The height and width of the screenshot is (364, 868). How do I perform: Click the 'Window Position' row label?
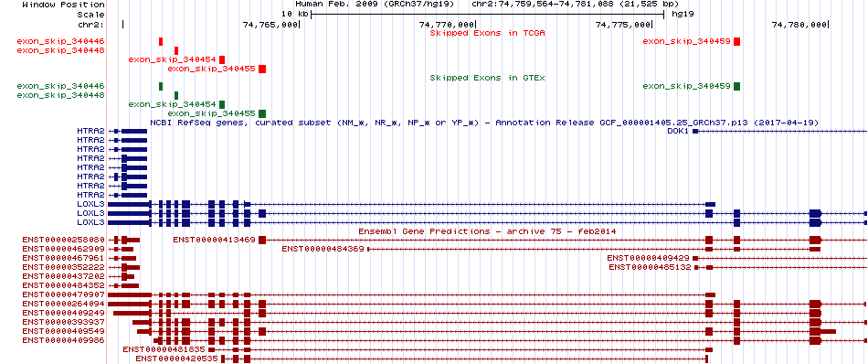pyautogui.click(x=64, y=5)
